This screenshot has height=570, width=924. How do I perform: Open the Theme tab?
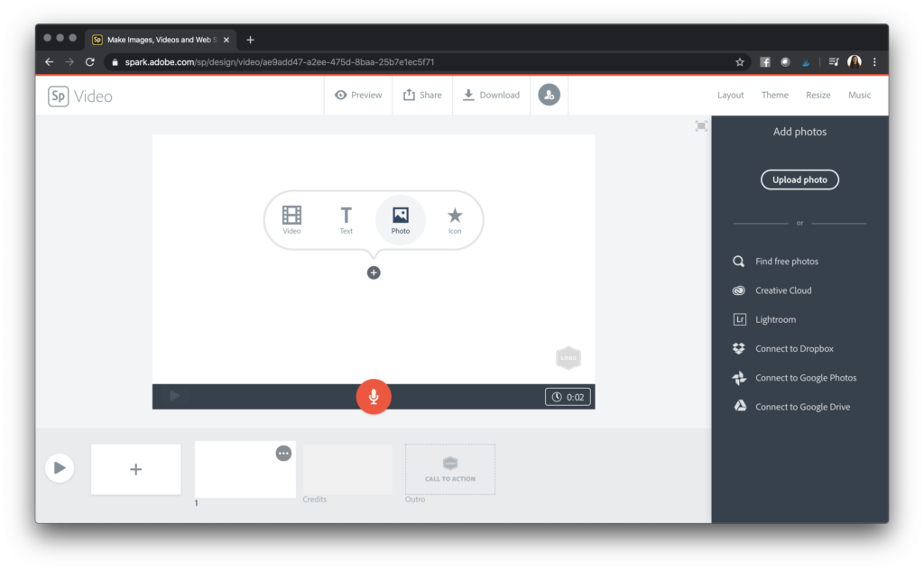(774, 96)
